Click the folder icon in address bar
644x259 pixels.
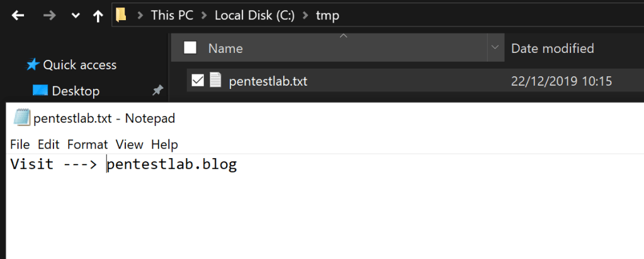[121, 15]
